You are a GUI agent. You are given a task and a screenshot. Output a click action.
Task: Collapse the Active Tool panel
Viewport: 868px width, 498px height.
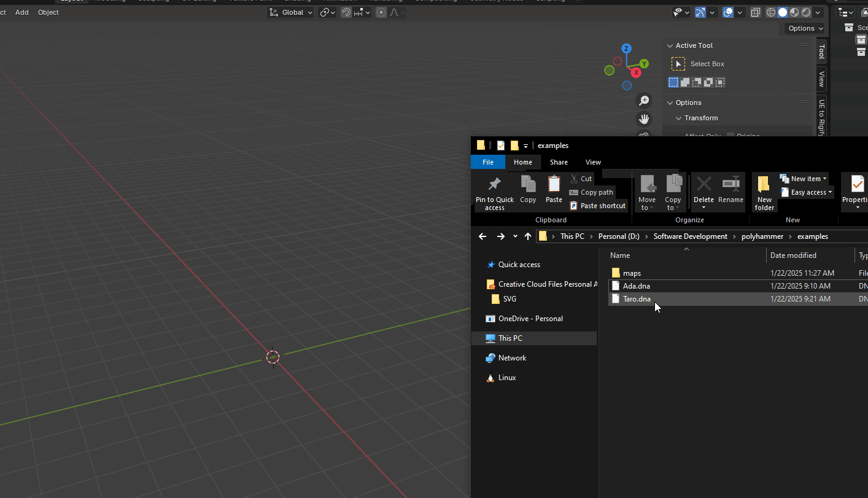click(670, 45)
